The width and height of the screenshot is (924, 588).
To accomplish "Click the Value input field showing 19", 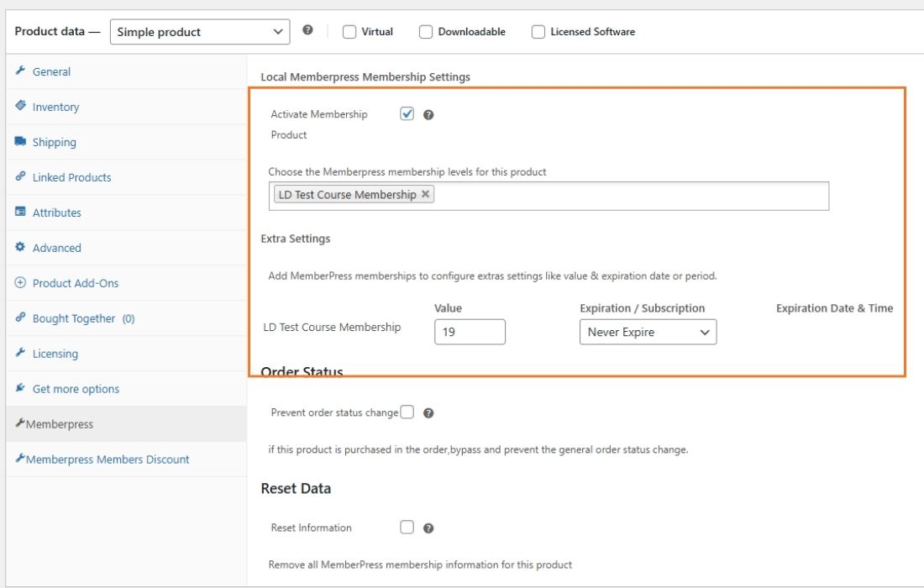I will (470, 332).
